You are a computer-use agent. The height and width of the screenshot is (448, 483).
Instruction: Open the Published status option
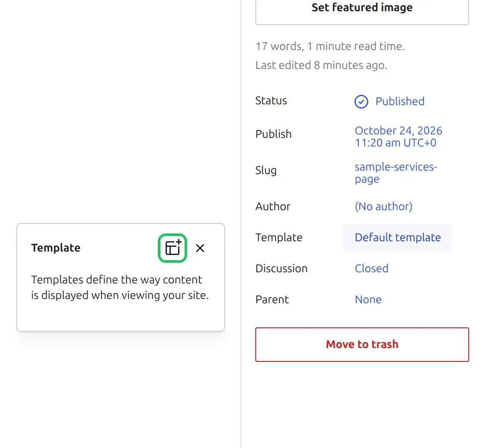point(389,102)
